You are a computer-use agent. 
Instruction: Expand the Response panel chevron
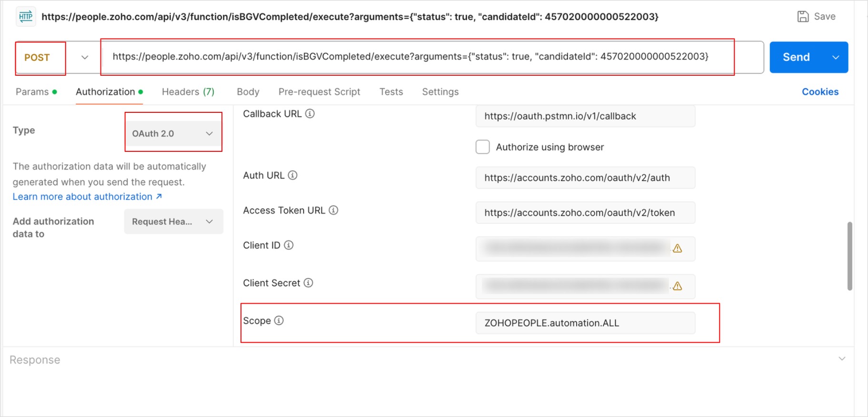pos(842,359)
